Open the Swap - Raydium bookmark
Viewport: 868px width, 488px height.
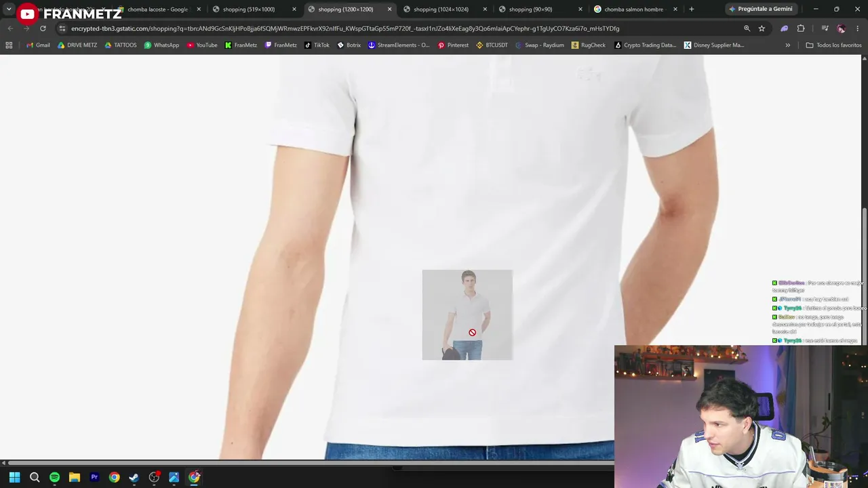coord(540,45)
